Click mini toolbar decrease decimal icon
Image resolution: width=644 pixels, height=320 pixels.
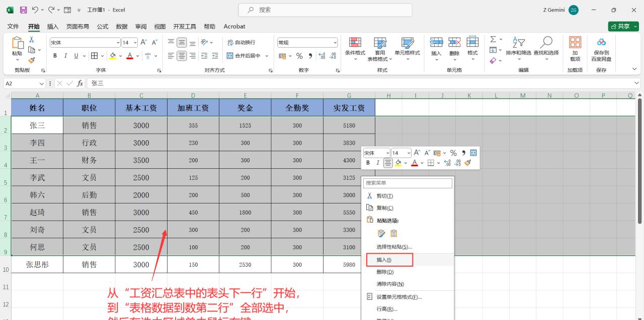[x=457, y=163]
